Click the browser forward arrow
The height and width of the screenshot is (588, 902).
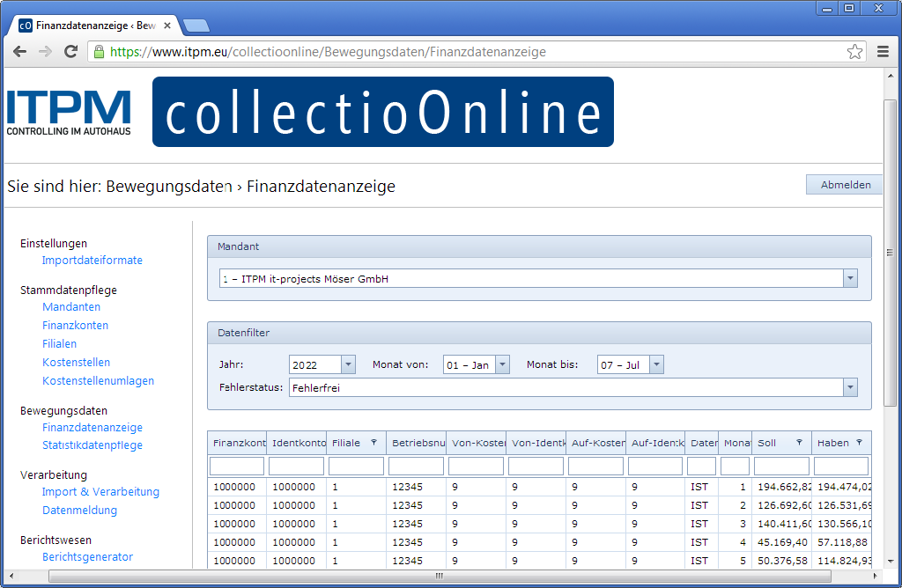tap(45, 52)
